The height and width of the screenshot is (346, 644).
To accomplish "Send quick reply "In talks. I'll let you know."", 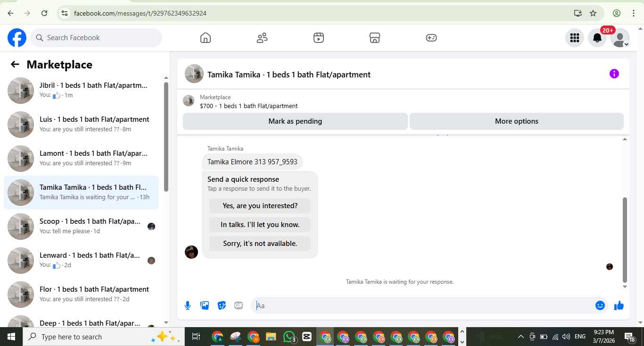I will coord(260,225).
